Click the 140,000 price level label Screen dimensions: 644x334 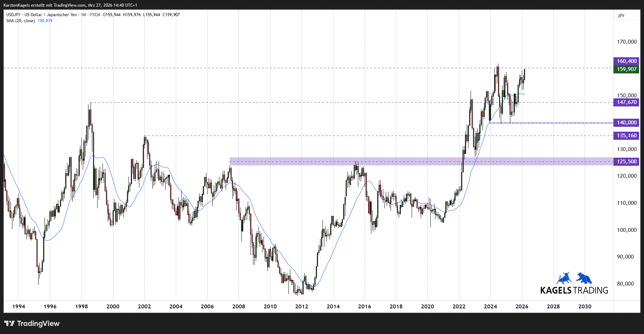point(626,123)
